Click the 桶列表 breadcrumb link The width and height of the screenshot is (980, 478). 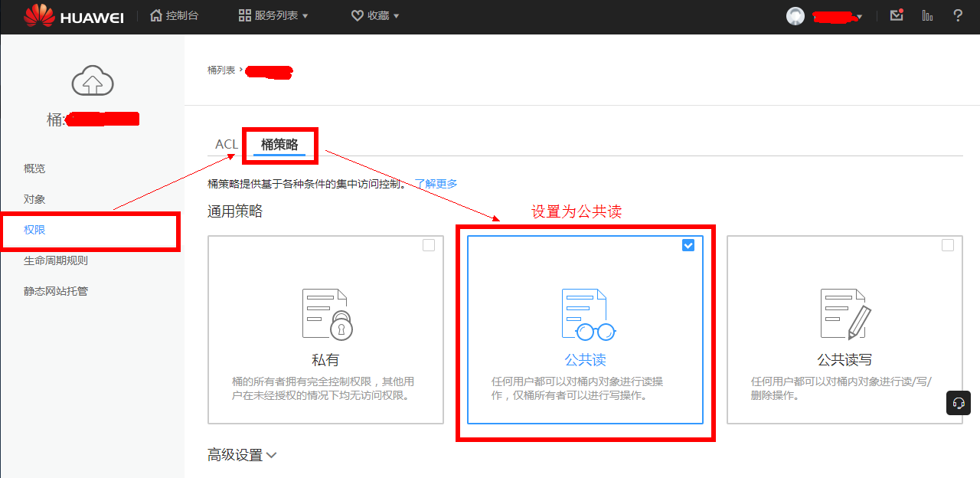tap(221, 70)
